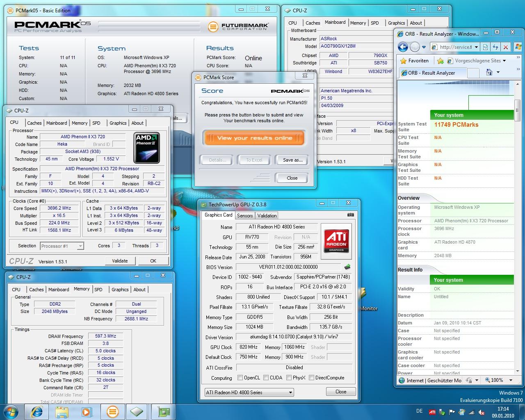The width and height of the screenshot is (525, 420).
Task: Open the About tab in the CPU-Z mainboard window
Action: point(416,23)
